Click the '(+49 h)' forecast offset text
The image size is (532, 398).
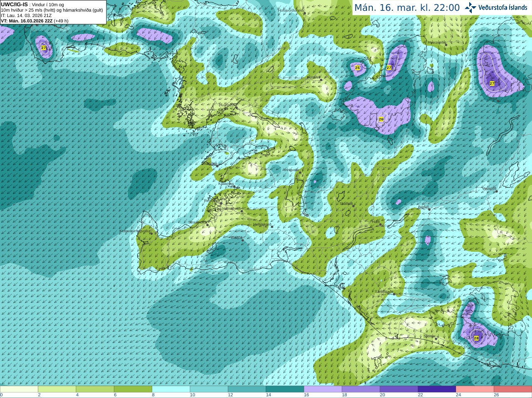[x=61, y=21]
